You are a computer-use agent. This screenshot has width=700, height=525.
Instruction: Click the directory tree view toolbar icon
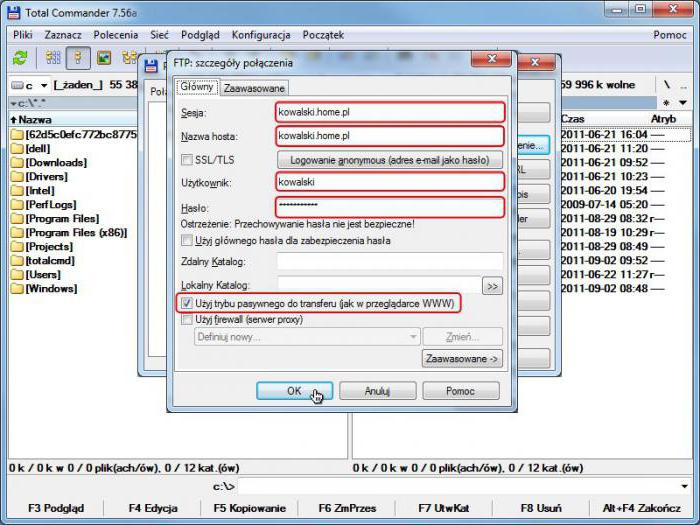click(x=129, y=58)
